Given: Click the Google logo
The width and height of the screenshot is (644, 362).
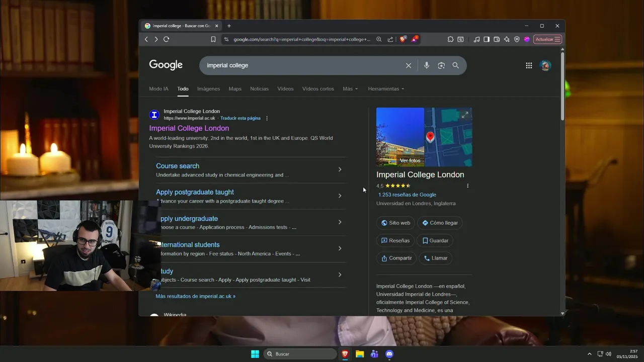Looking at the screenshot, I should (166, 65).
